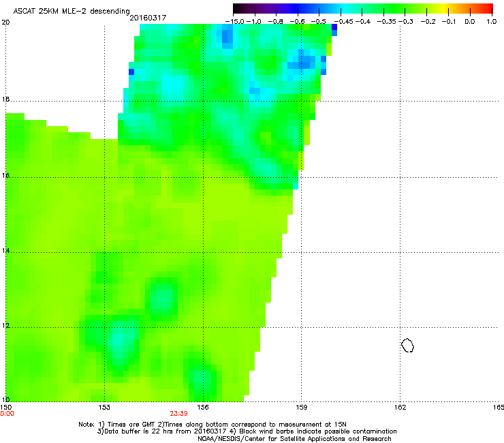This screenshot has width=504, height=443.
Task: Click the red end of the color bar
Action: (488, 9)
